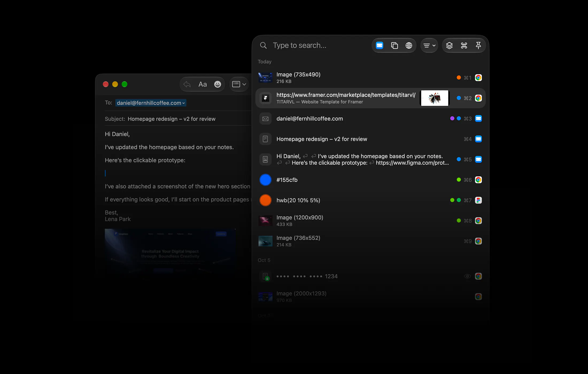588x374 pixels.
Task: Select the Mail app filter icon
Action: (x=380, y=45)
